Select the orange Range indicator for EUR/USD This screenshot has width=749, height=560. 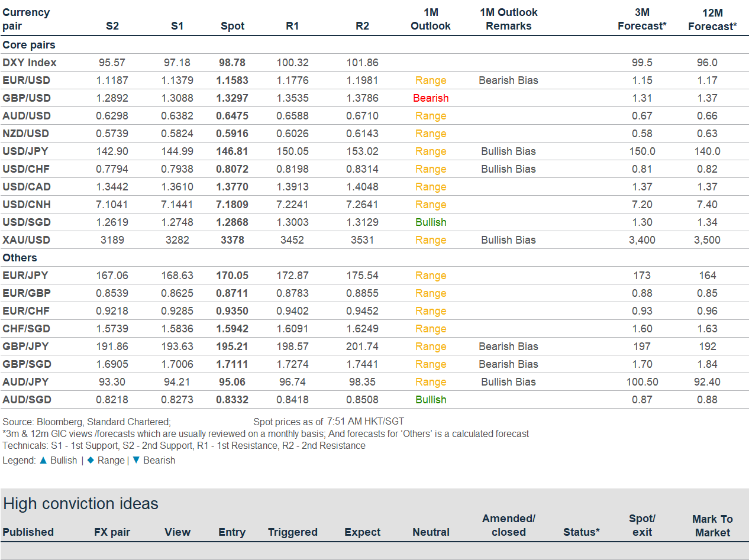tap(431, 80)
